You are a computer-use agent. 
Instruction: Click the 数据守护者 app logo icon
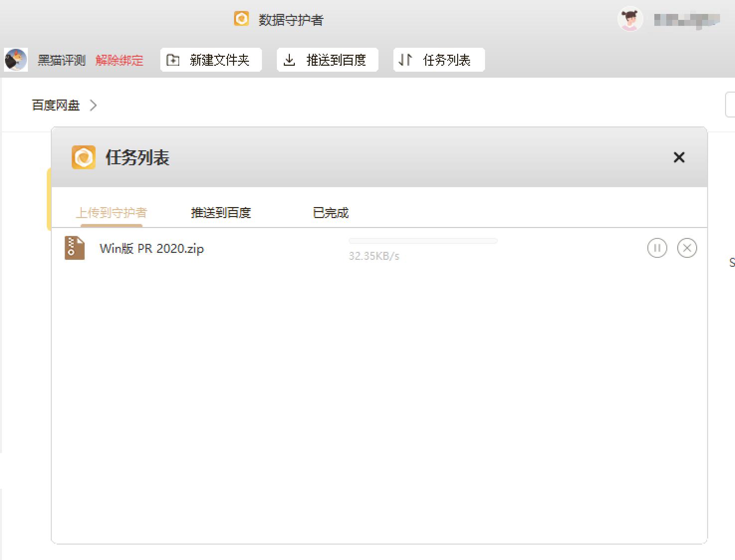click(242, 18)
